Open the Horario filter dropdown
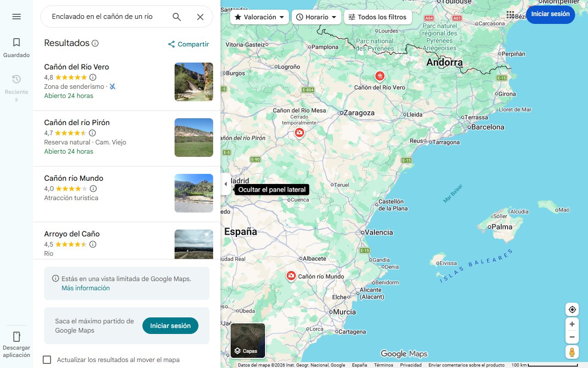 click(316, 17)
